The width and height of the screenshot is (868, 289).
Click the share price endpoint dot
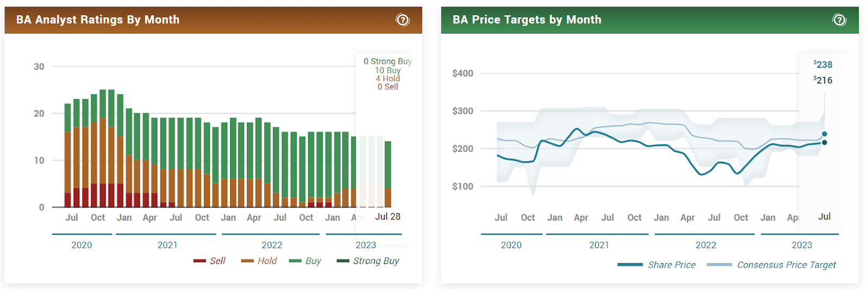[x=825, y=143]
